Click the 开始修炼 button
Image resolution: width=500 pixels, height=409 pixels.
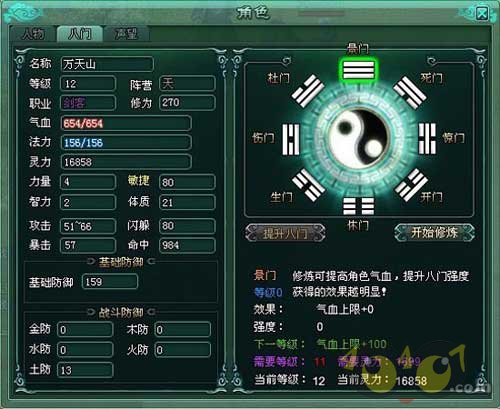point(434,232)
